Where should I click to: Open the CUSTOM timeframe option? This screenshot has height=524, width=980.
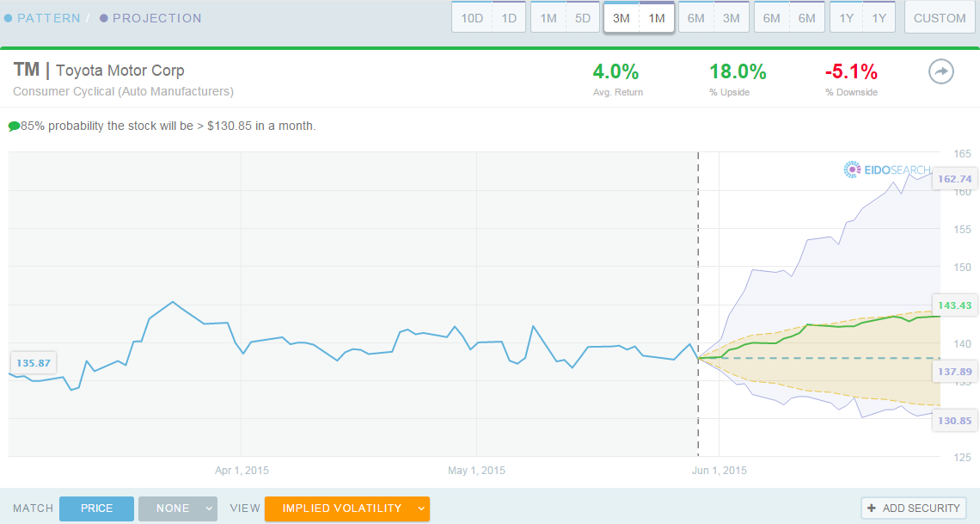pyautogui.click(x=940, y=18)
